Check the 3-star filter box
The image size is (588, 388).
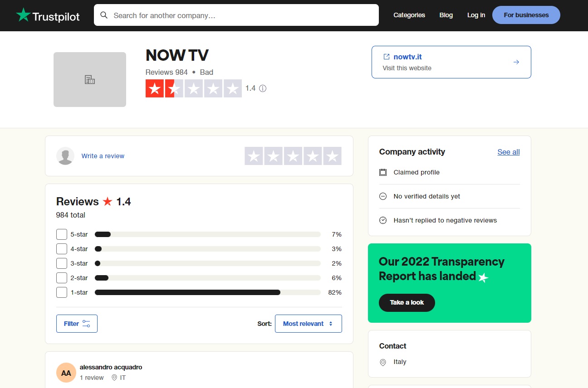pos(61,263)
